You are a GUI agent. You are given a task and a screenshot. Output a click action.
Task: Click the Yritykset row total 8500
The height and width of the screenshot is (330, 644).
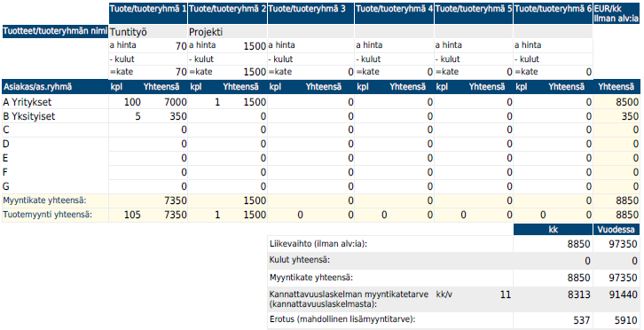(628, 102)
